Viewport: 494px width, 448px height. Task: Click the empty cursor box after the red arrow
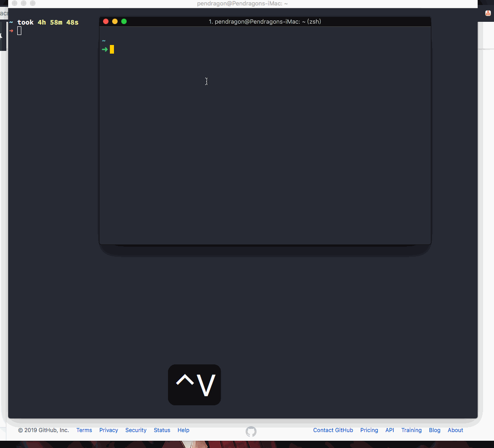tap(19, 31)
